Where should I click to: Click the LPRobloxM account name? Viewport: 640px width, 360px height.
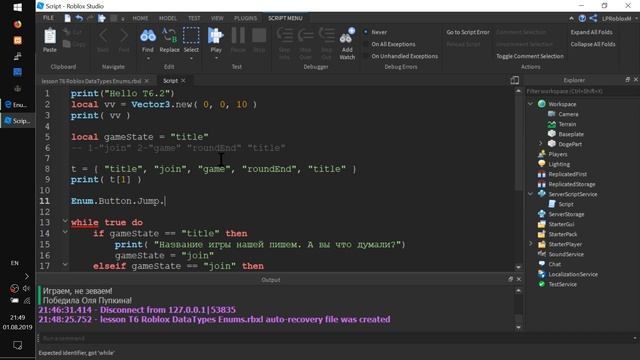(x=616, y=18)
